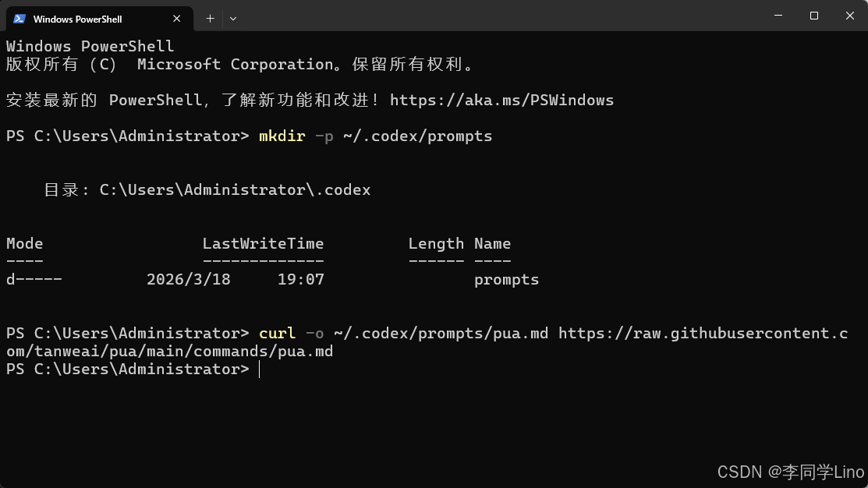Click the Microsoft Corporation copyright line

point(241,64)
